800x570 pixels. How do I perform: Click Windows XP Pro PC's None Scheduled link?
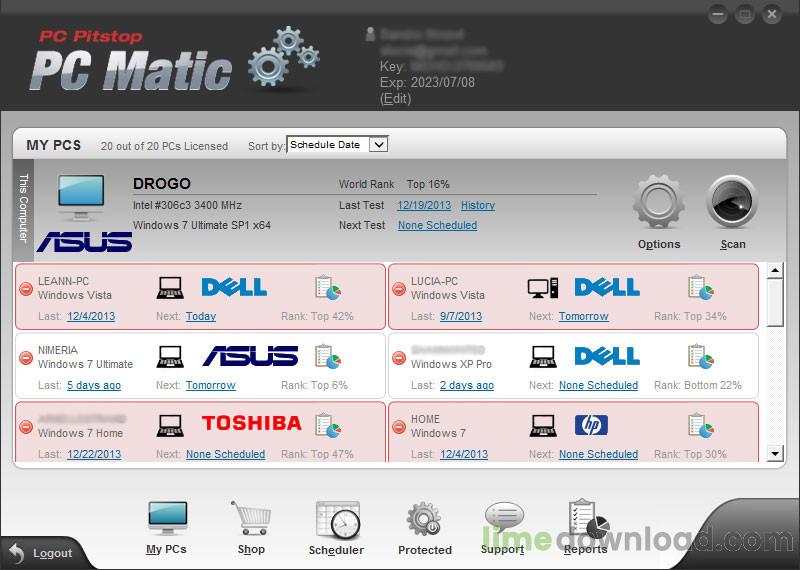coord(598,385)
